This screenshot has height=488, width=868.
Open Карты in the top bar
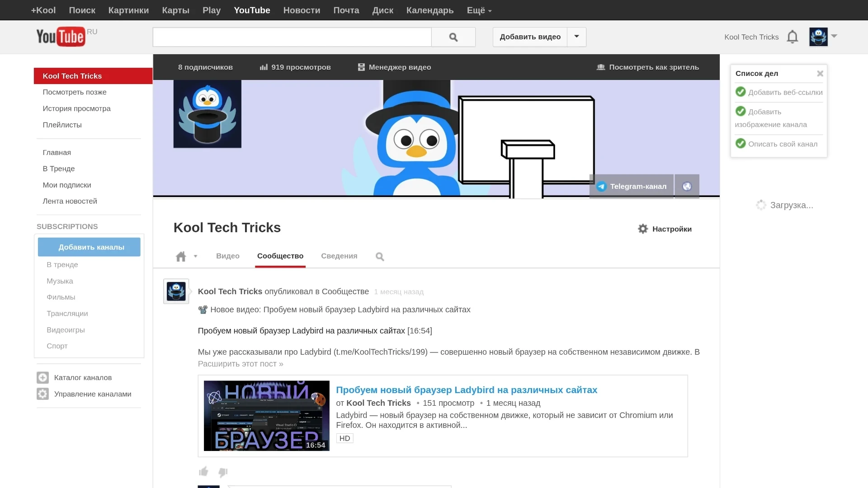coord(175,10)
